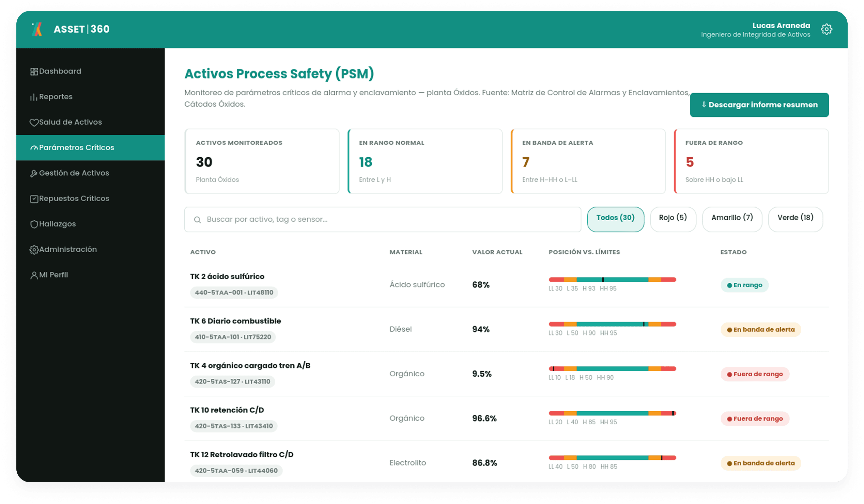Click the Material column header
Viewport: 864px width, 504px height.
click(406, 252)
